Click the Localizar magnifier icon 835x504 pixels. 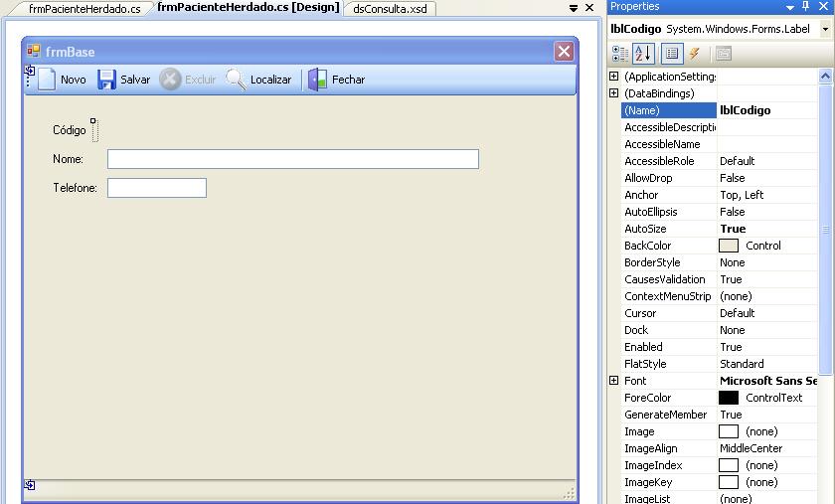pos(237,80)
